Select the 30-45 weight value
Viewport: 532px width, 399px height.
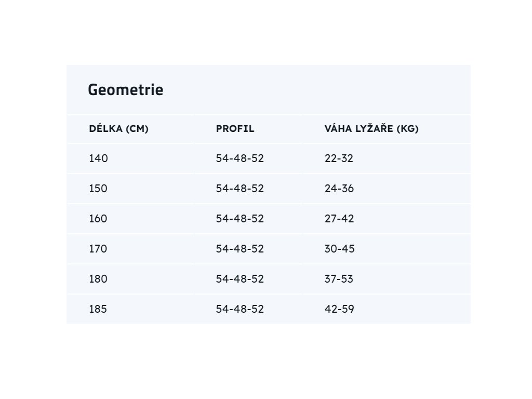[x=339, y=249]
